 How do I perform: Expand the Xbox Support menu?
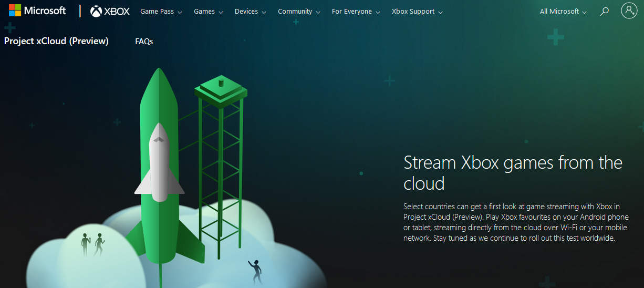(x=417, y=12)
